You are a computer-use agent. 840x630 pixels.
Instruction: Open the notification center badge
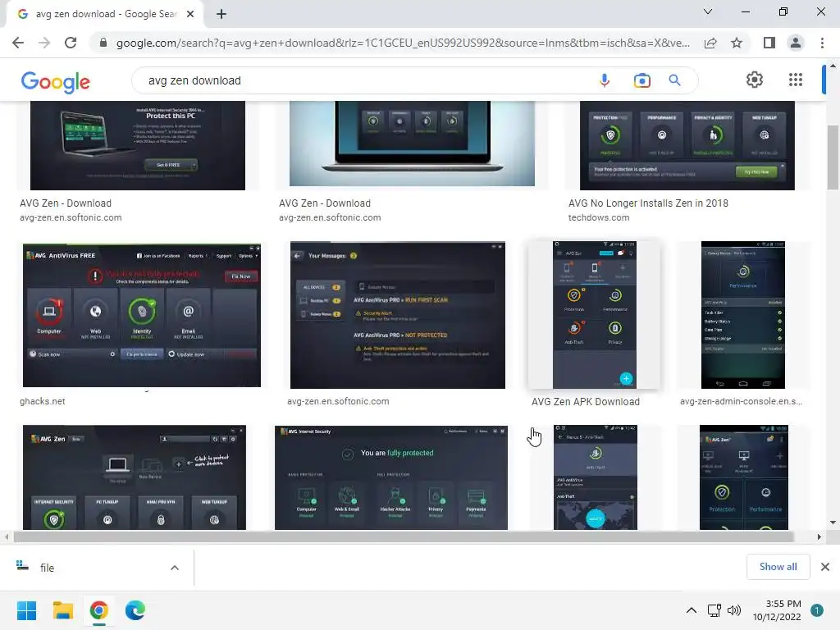tap(816, 610)
